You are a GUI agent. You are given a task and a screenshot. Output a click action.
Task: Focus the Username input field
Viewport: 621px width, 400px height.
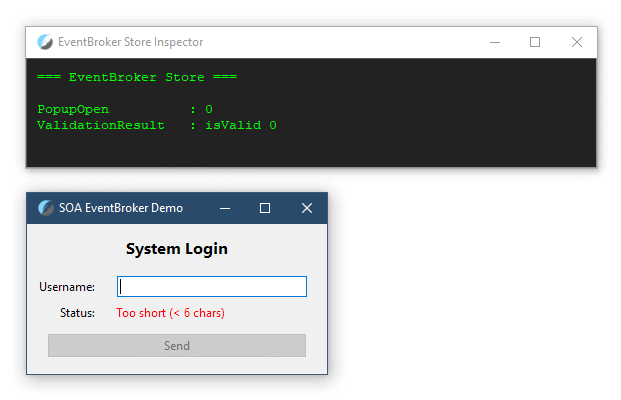pos(212,286)
